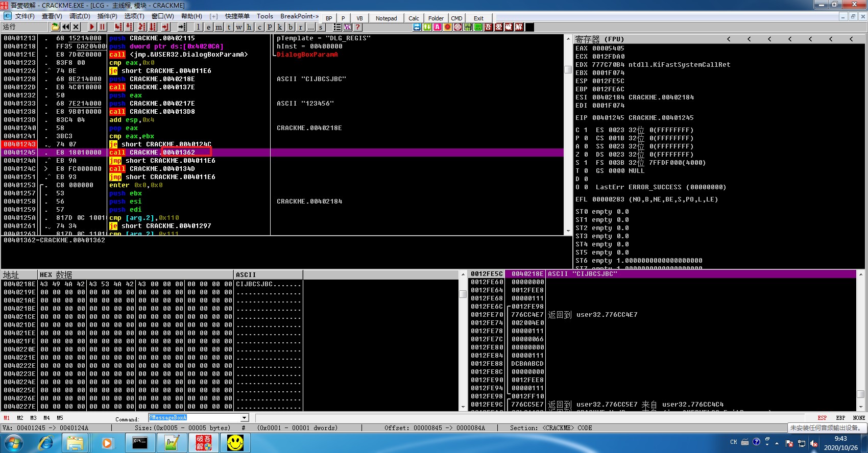The height and width of the screenshot is (453, 868).
Task: Open the smiley face taskbar application
Action: [235, 443]
